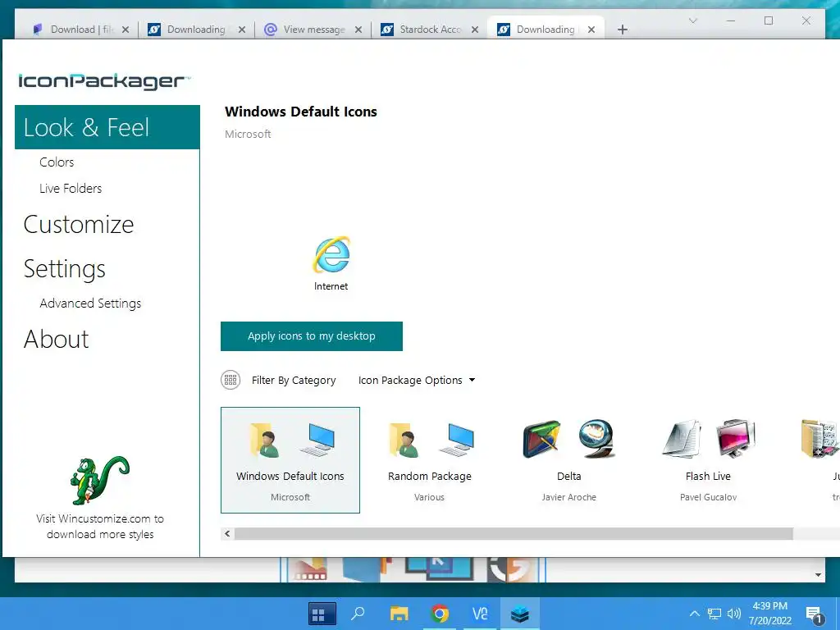Click the volume speaker tray icon

(x=734, y=614)
